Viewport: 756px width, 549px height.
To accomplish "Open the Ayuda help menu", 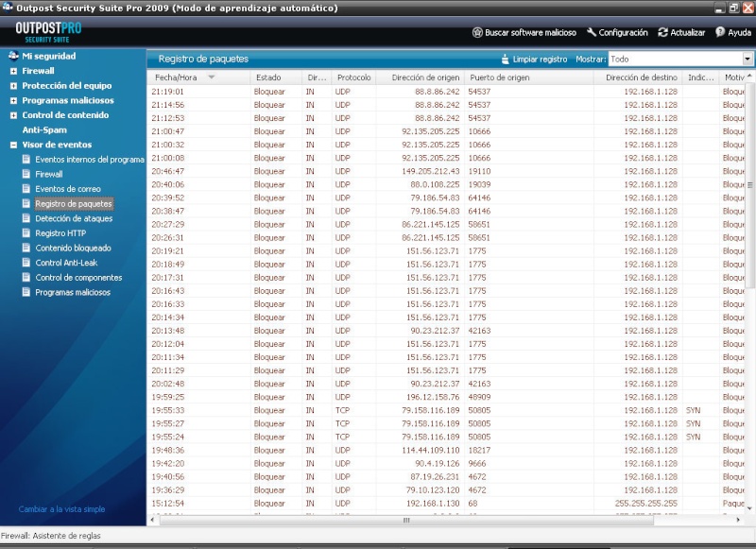I will (739, 32).
